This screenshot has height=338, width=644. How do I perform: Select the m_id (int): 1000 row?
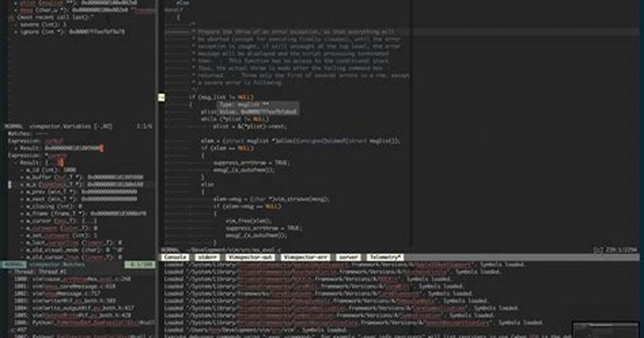point(48,170)
